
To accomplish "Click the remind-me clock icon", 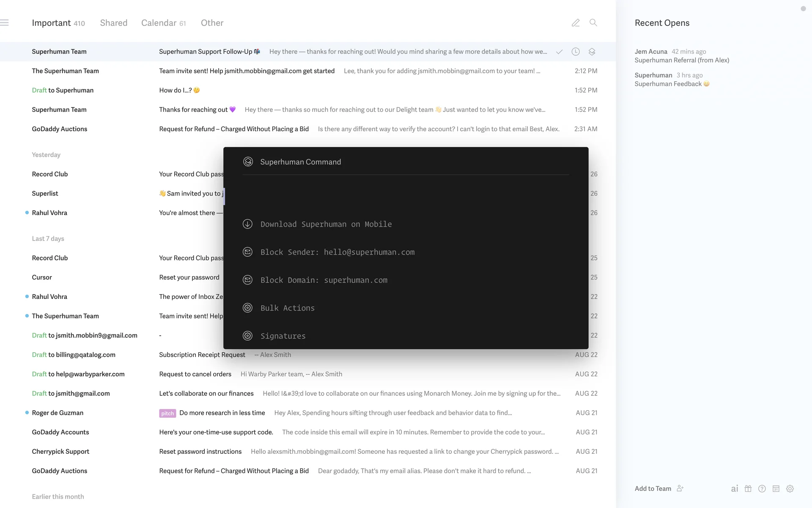I will [x=576, y=52].
